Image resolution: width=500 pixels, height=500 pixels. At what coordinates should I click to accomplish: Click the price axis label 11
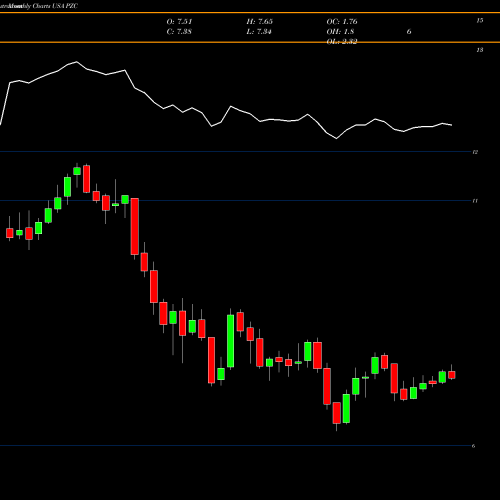[475, 201]
